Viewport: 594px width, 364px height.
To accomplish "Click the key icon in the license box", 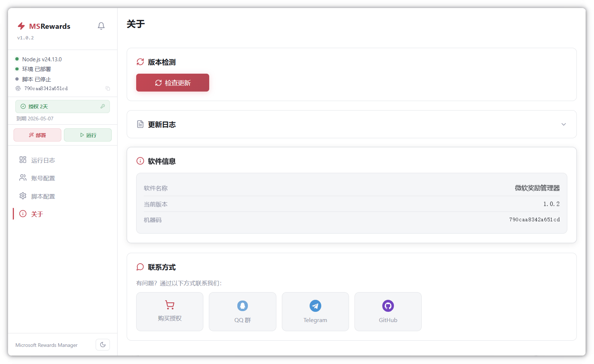I will (x=103, y=106).
